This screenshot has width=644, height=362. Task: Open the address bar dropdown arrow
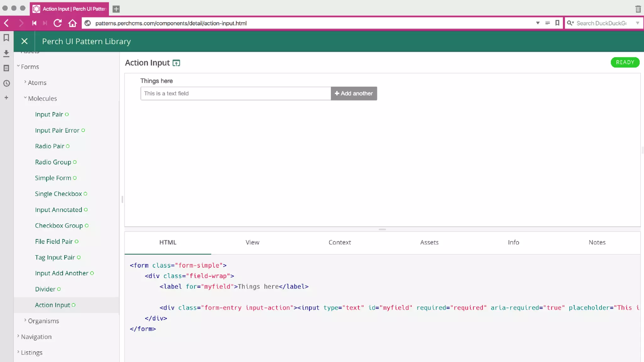click(x=538, y=23)
